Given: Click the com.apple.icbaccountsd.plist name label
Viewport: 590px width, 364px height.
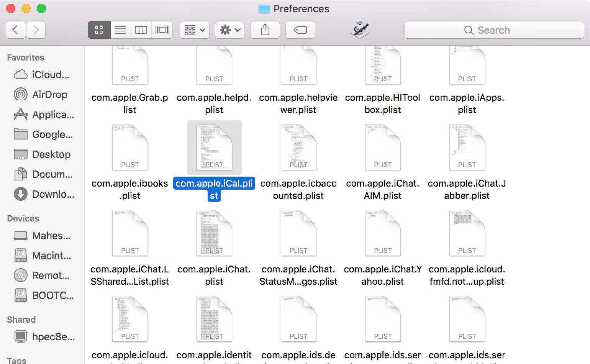Looking at the screenshot, I should click(298, 189).
